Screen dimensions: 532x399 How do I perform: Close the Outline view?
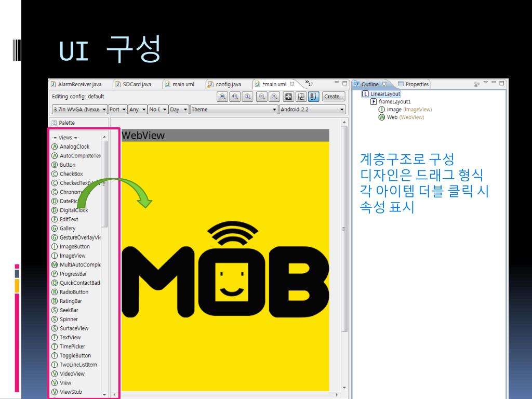click(x=384, y=84)
